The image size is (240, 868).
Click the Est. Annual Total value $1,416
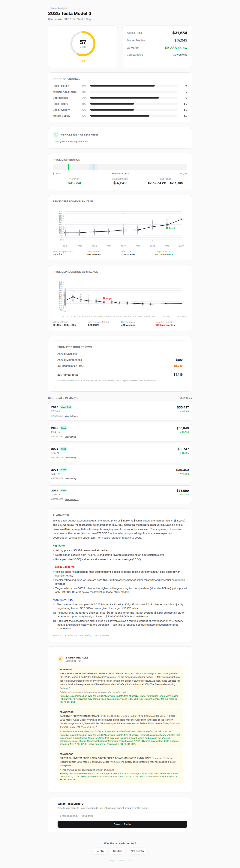point(178,375)
